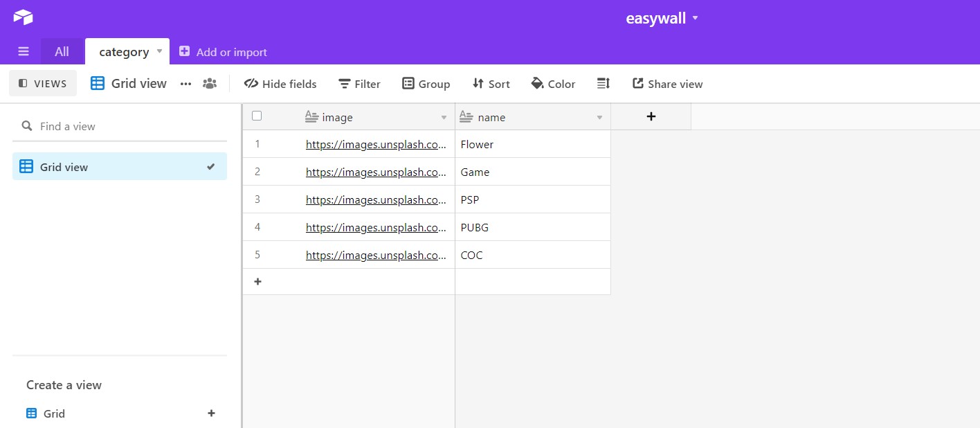Open the Filter options
This screenshot has height=428, width=980.
coord(359,84)
